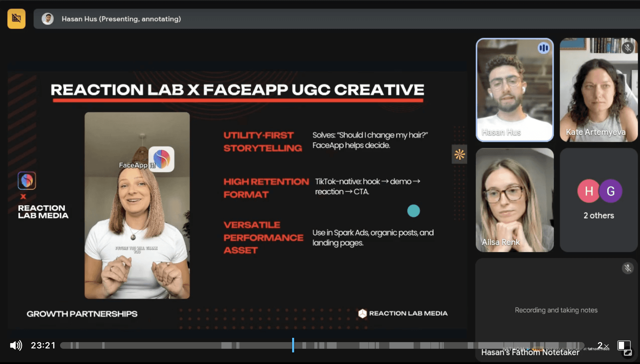Click the Fathom Notetaker muted mic icon
Screen dimensions: 640x364
[627, 268]
